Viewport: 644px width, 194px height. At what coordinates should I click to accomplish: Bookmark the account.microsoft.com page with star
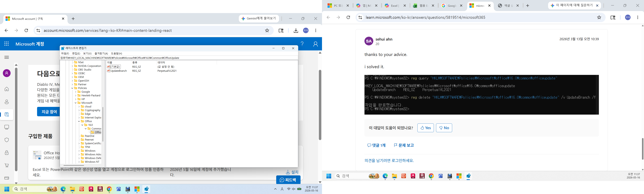pyautogui.click(x=267, y=30)
